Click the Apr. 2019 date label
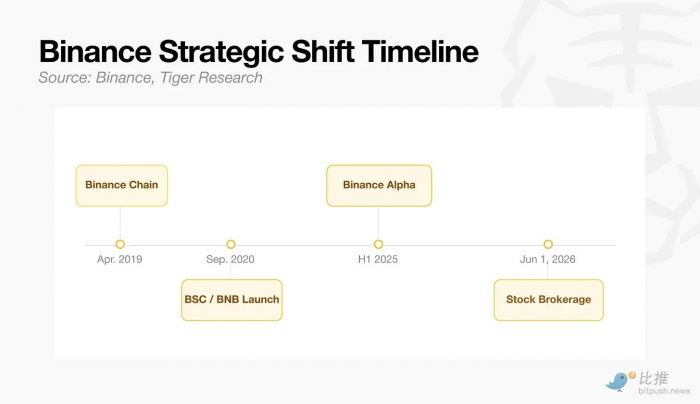The width and height of the screenshot is (700, 404). (120, 259)
